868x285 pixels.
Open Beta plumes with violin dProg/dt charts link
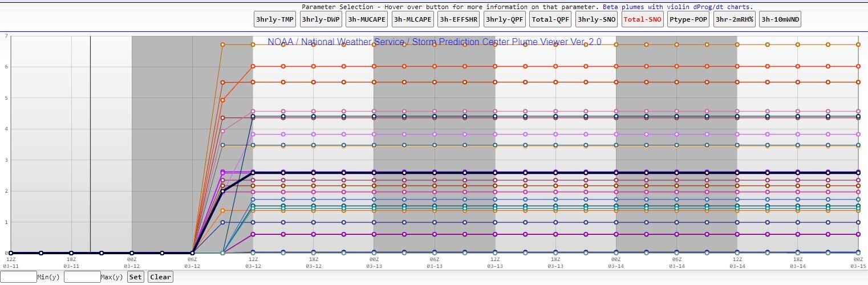[x=678, y=7]
